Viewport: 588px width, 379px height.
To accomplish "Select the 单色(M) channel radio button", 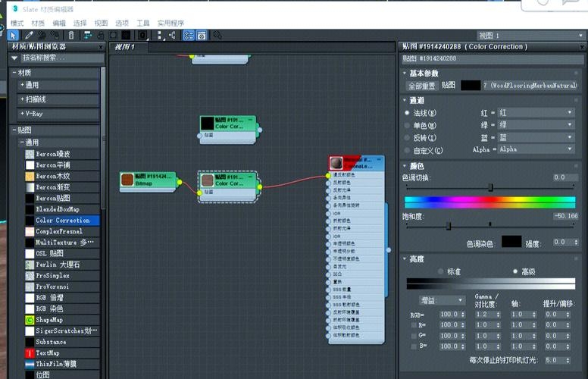I will pyautogui.click(x=407, y=125).
